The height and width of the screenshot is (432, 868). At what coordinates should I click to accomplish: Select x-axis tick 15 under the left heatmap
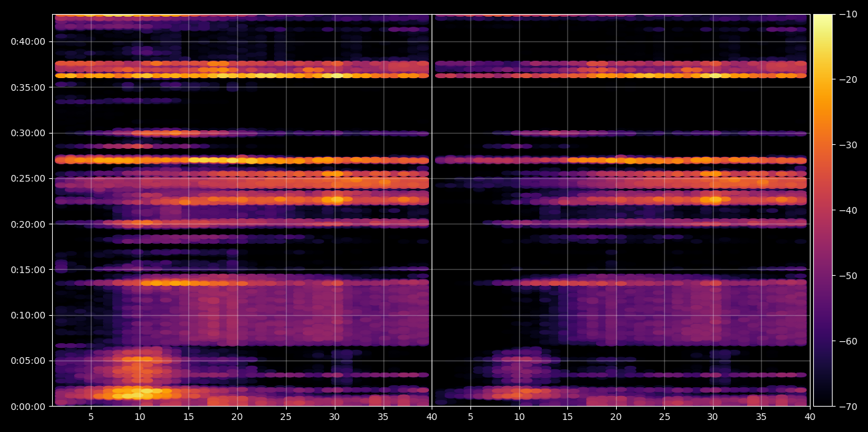(188, 417)
